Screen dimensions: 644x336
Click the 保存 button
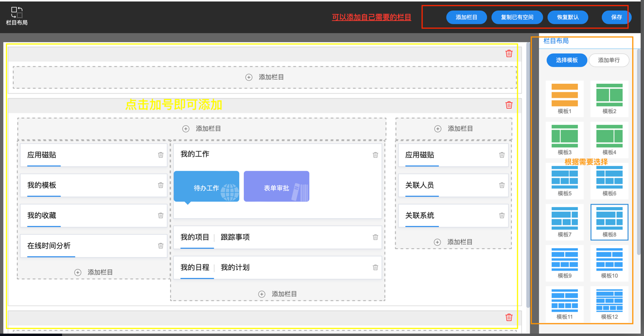(x=616, y=17)
